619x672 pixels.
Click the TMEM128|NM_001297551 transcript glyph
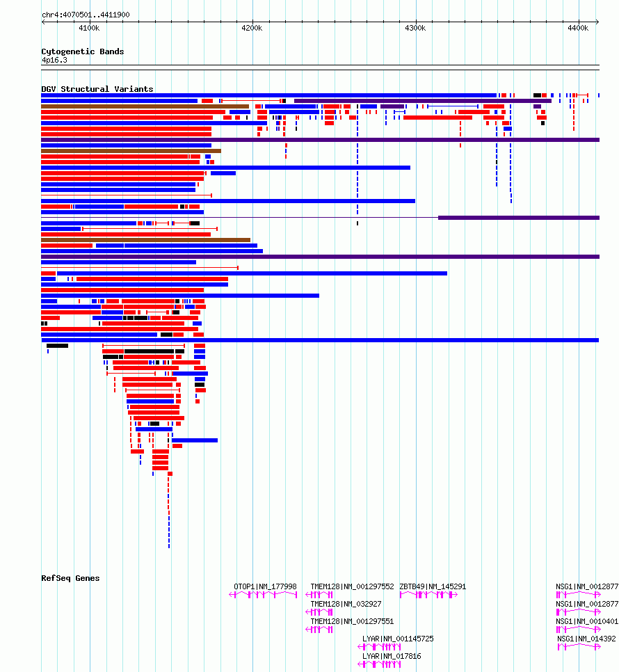click(319, 630)
